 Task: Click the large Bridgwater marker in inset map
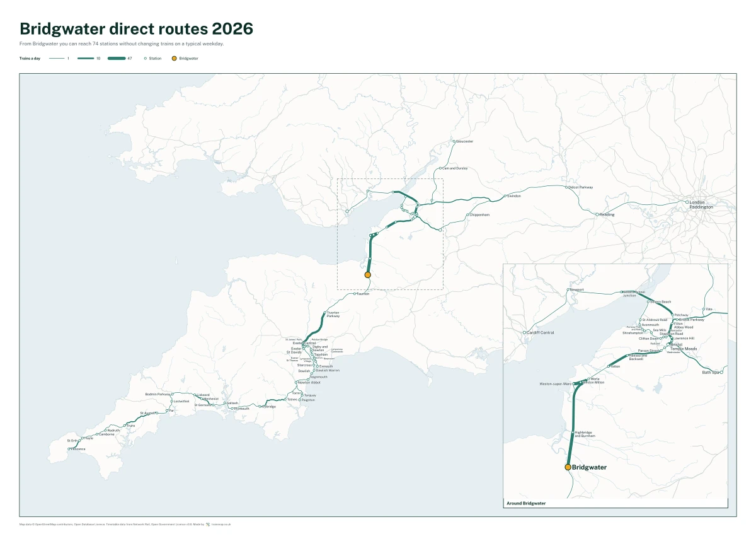568,467
